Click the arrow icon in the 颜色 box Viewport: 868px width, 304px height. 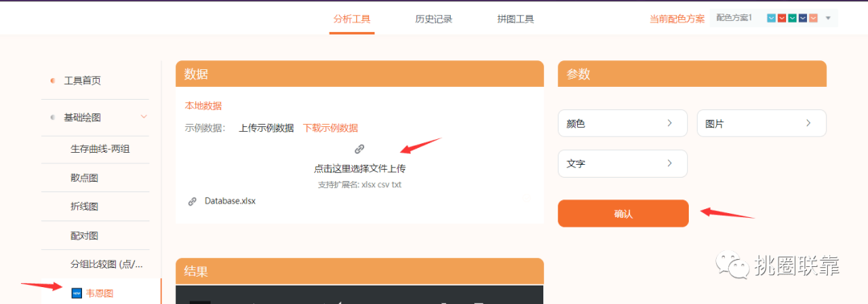tap(669, 123)
